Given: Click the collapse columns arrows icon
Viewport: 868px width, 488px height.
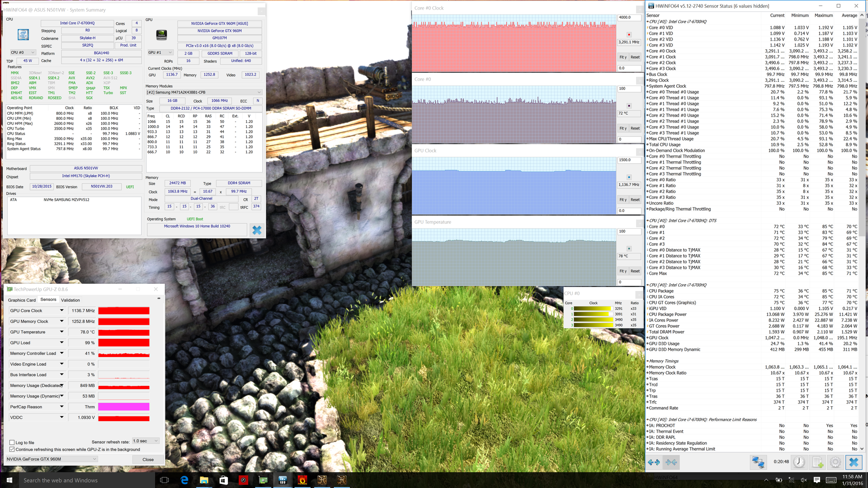Looking at the screenshot, I should click(671, 462).
